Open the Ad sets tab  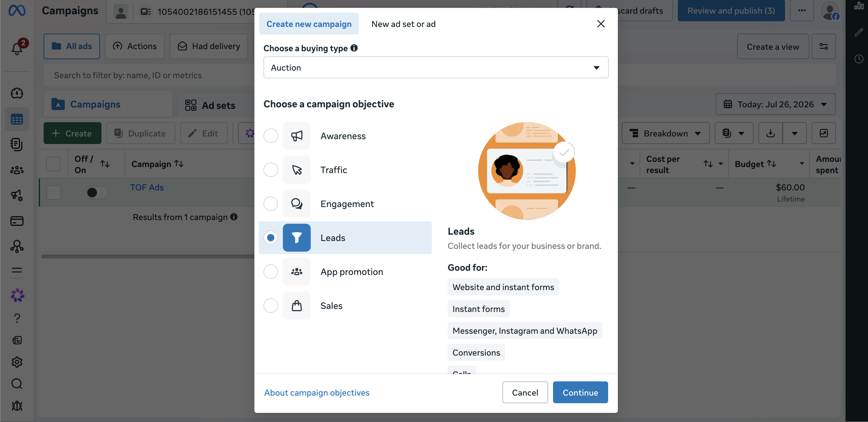pos(216,105)
